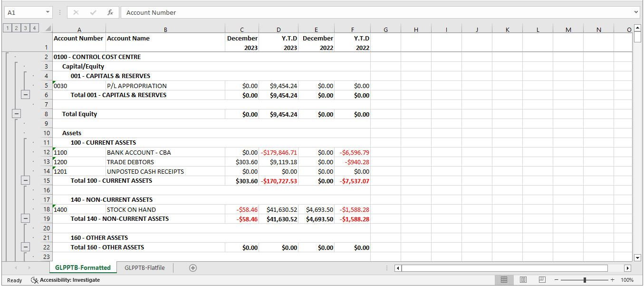Viewport: 644px width, 287px height.
Task: Click the zoom in plus button
Action: click(612, 280)
